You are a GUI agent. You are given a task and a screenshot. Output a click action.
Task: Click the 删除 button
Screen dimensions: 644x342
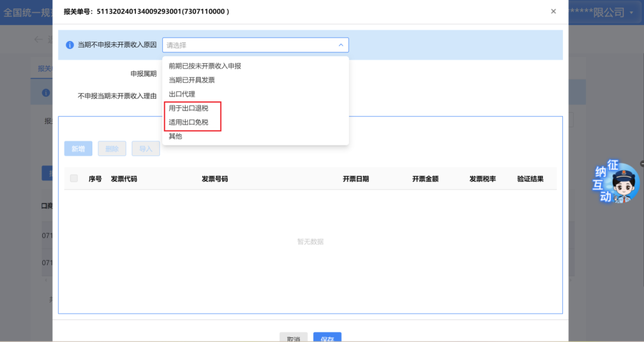coord(112,148)
